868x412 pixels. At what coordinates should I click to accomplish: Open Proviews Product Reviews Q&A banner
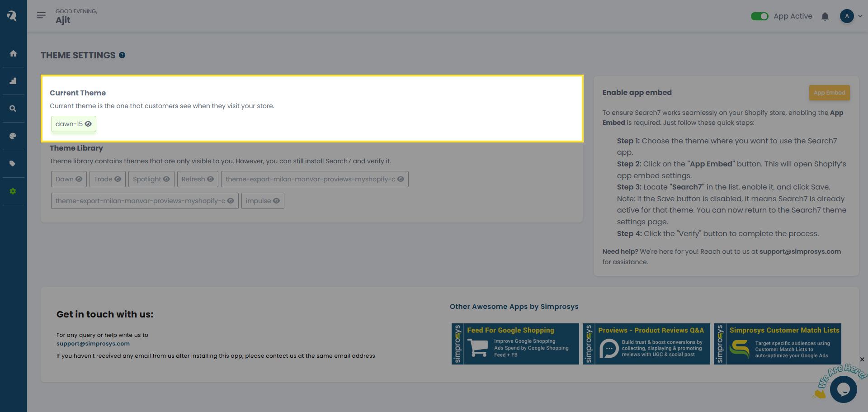pos(646,344)
